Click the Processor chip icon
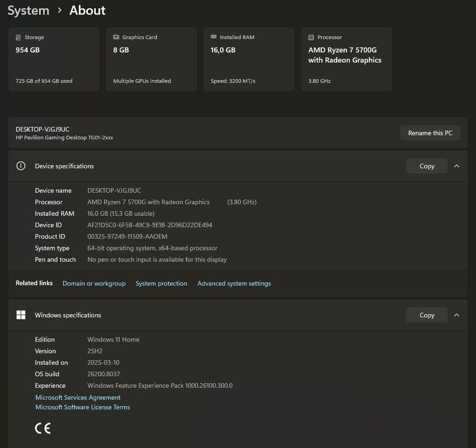The image size is (476, 448). coord(311,37)
